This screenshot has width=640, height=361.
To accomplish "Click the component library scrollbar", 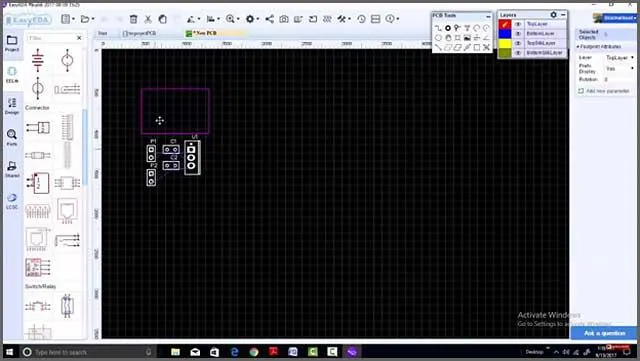I will tap(85, 147).
